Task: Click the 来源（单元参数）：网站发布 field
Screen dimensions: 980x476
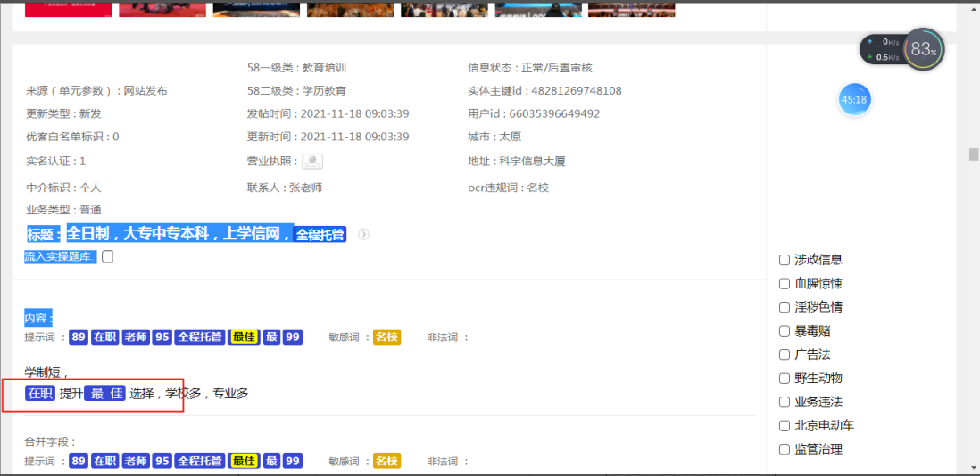Action: coord(96,91)
